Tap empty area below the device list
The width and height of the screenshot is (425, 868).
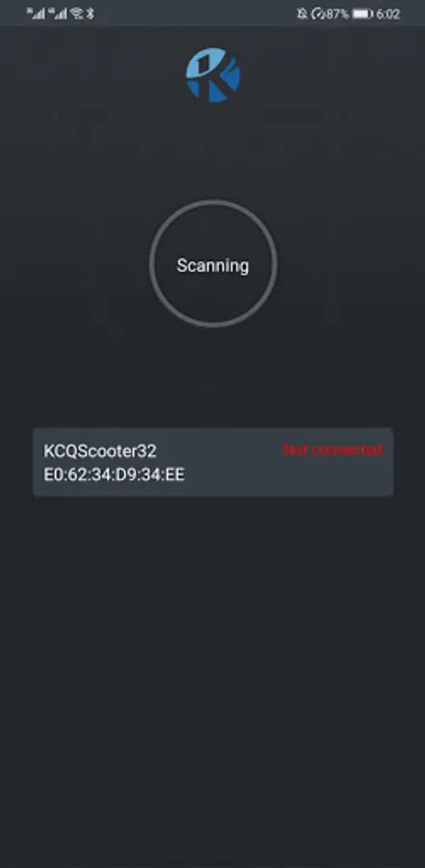pos(213,665)
